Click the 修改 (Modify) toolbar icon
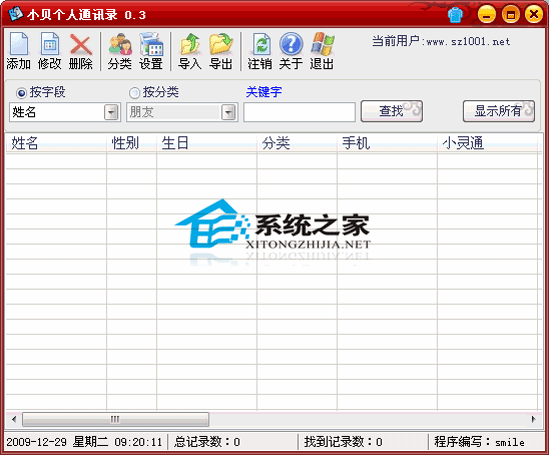 [49, 51]
